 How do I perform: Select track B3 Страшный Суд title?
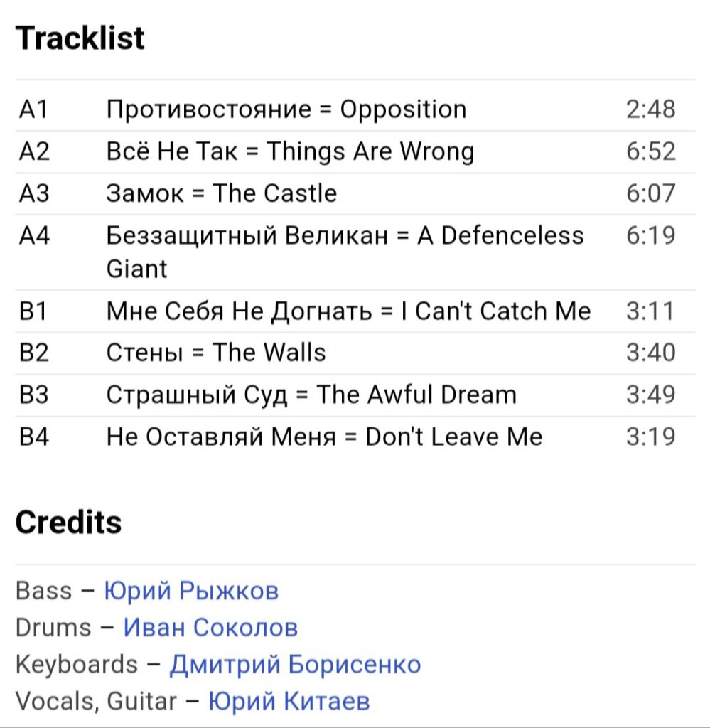tap(311, 395)
